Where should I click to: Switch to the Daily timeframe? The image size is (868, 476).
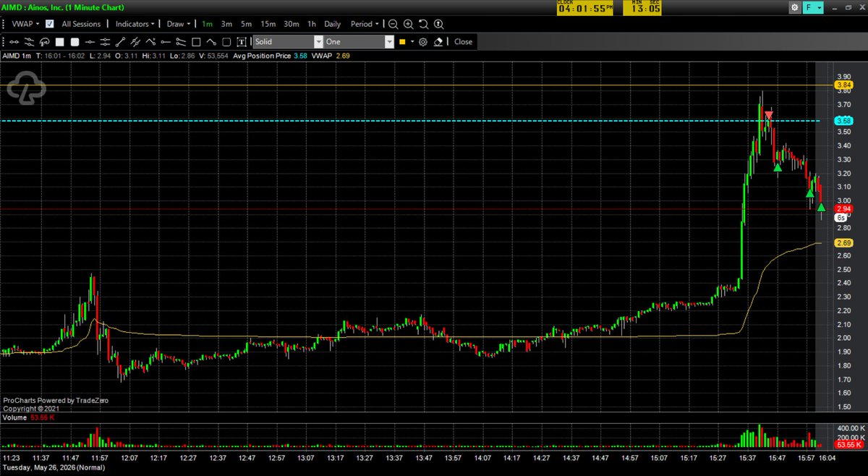[332, 24]
